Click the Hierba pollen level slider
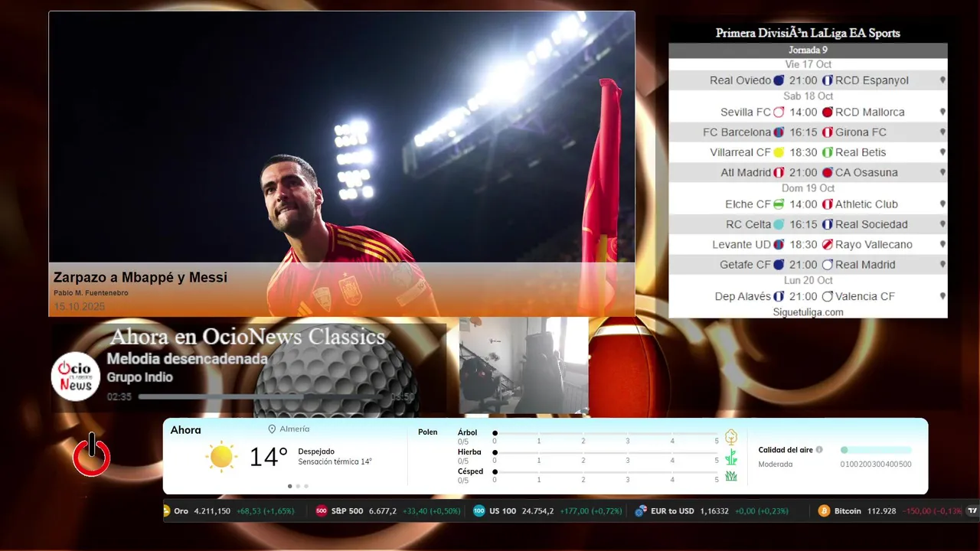Image resolution: width=980 pixels, height=551 pixels. point(606,453)
